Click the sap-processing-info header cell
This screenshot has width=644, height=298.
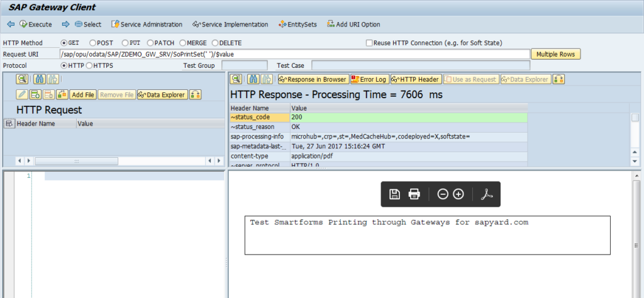pyautogui.click(x=260, y=136)
